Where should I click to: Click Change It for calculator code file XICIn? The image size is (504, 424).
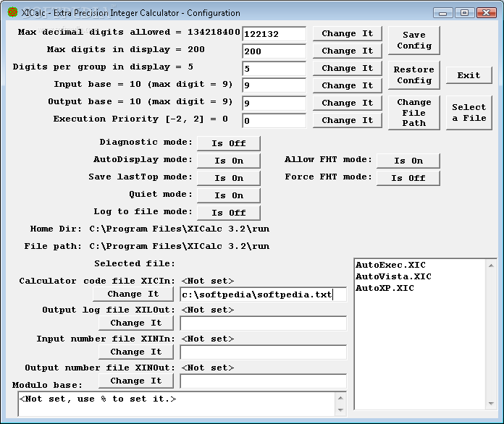click(x=133, y=294)
